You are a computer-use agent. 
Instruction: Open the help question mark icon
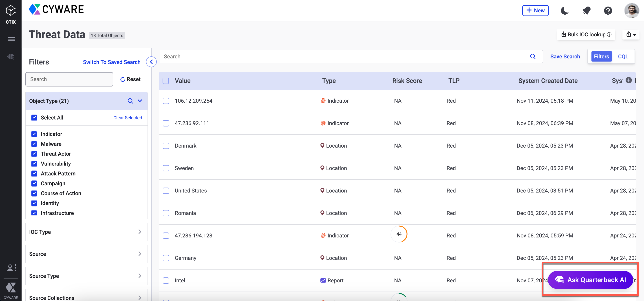click(608, 11)
